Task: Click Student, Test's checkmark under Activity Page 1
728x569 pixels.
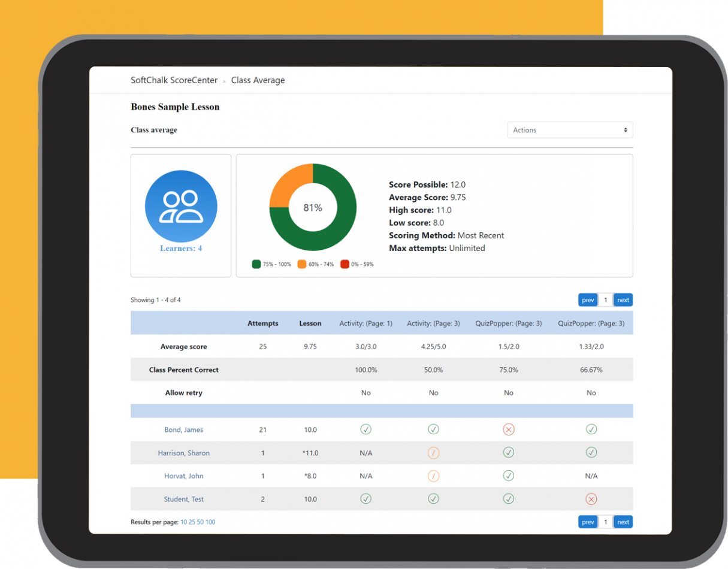Action: 366,499
